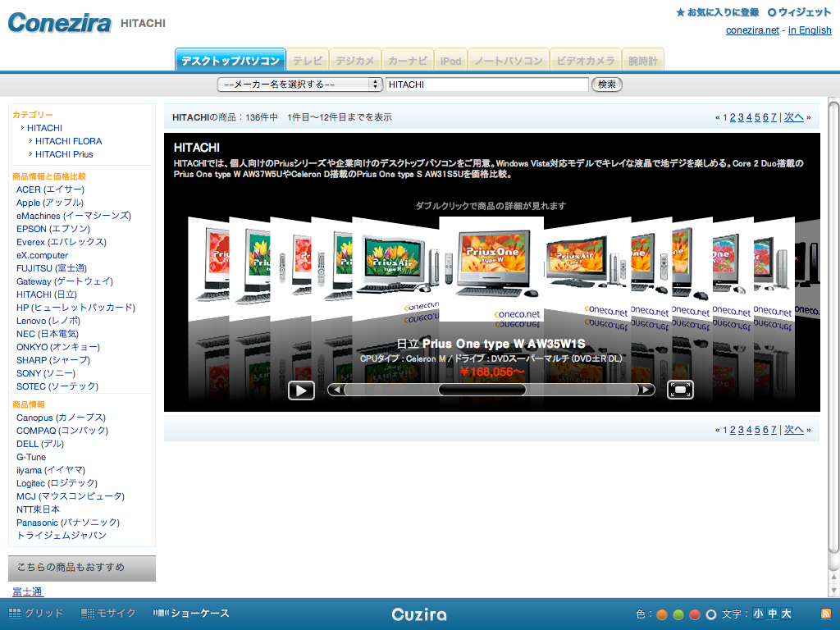The image size is (840, 630).
Task: Open the EPSON (エプソン) maker link
Action: [x=53, y=229]
